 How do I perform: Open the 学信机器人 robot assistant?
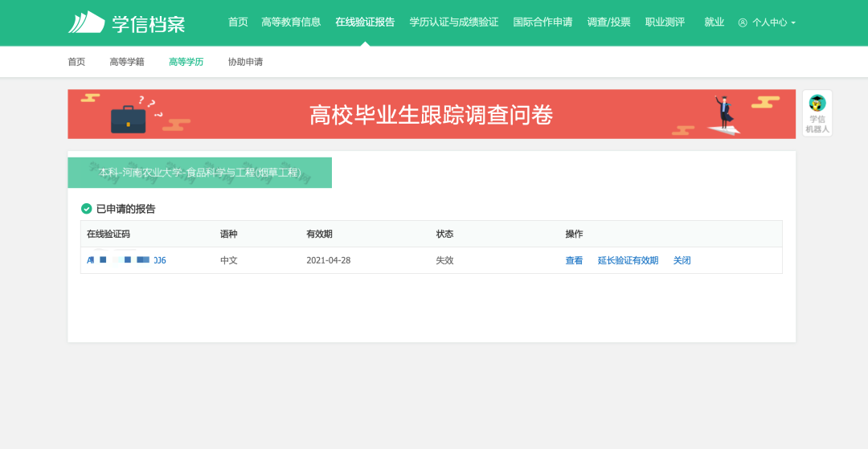coord(817,113)
